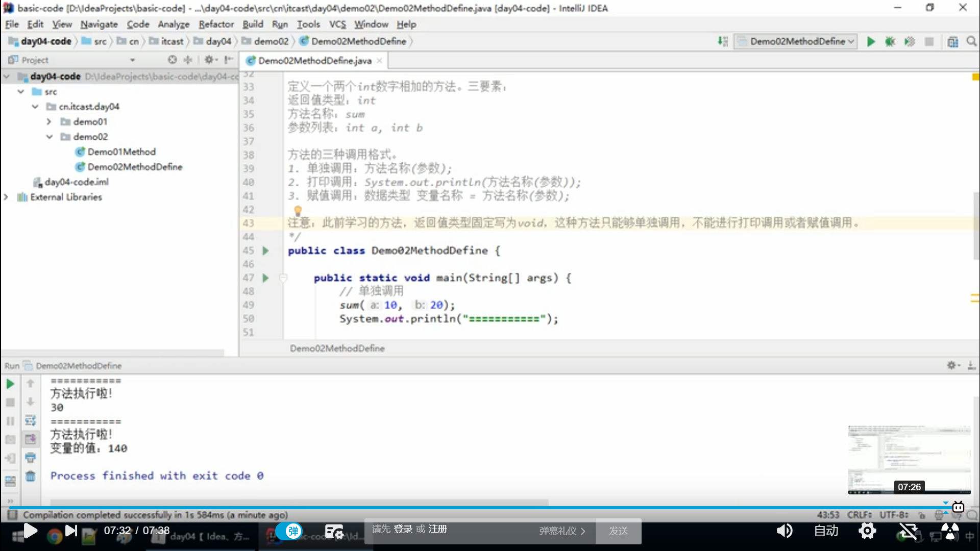Click 自动 quality selector
This screenshot has height=551, width=980.
tap(826, 531)
